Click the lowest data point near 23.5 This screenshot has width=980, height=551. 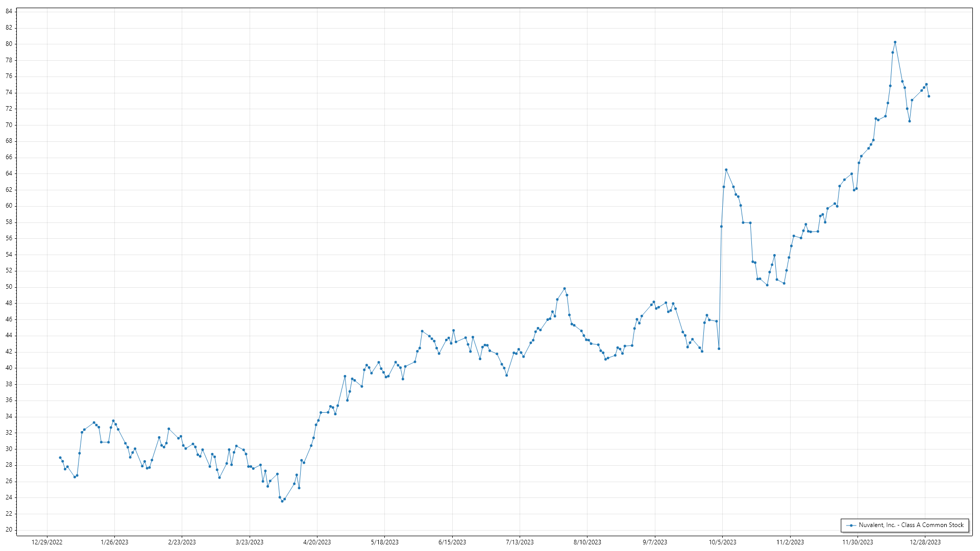pos(282,501)
